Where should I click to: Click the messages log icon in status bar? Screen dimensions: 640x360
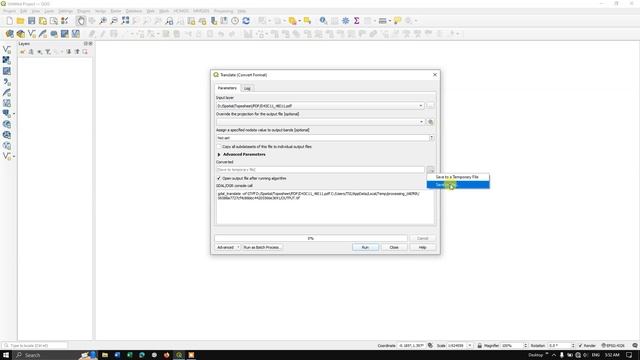coord(635,345)
